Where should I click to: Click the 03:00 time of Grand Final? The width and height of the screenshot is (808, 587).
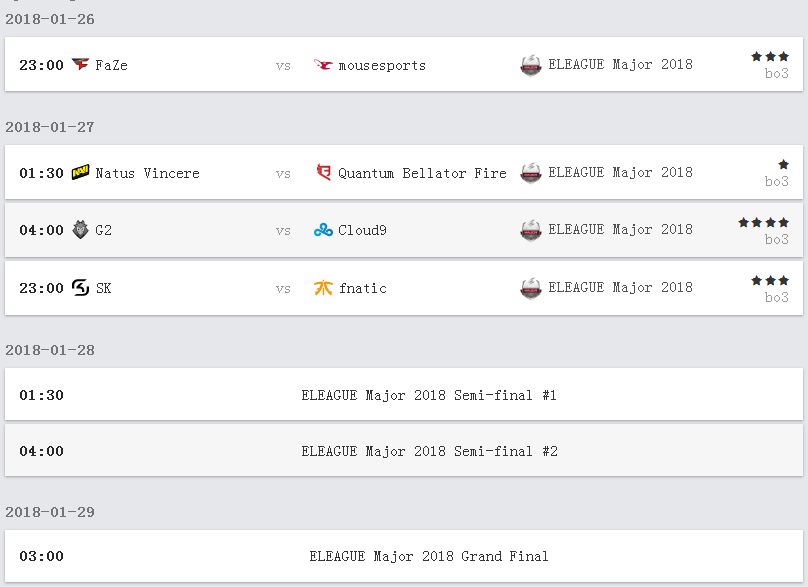pyautogui.click(x=41, y=556)
